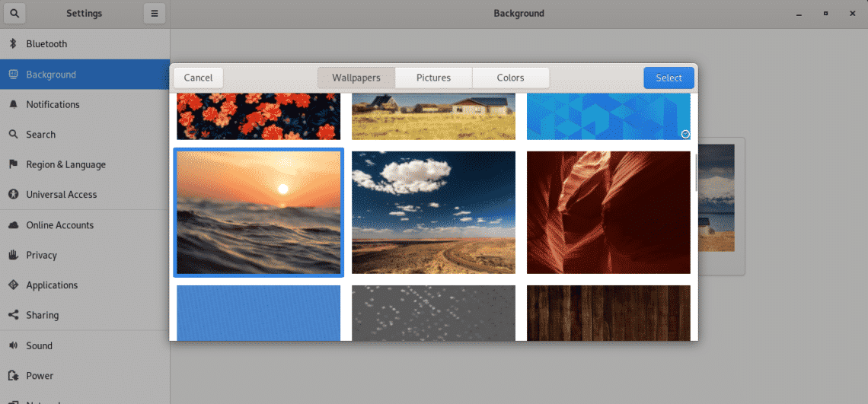Close the Settings window
The height and width of the screenshot is (404, 868).
[x=852, y=14]
